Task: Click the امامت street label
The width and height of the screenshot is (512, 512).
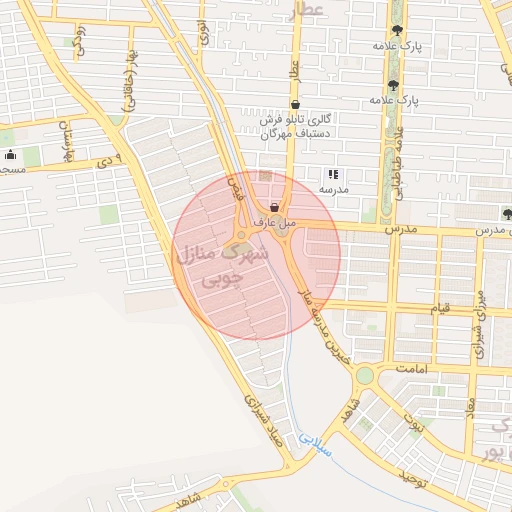Action: (x=412, y=369)
